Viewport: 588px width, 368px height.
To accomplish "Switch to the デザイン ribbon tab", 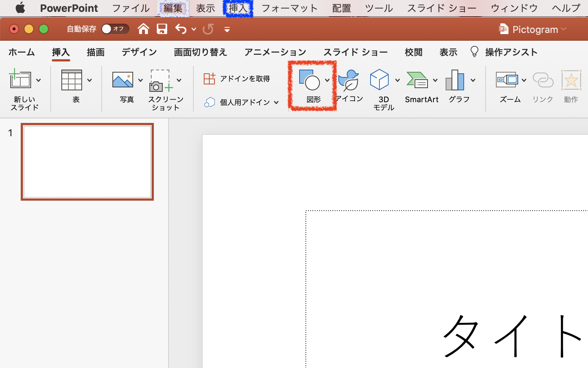I will coord(139,52).
